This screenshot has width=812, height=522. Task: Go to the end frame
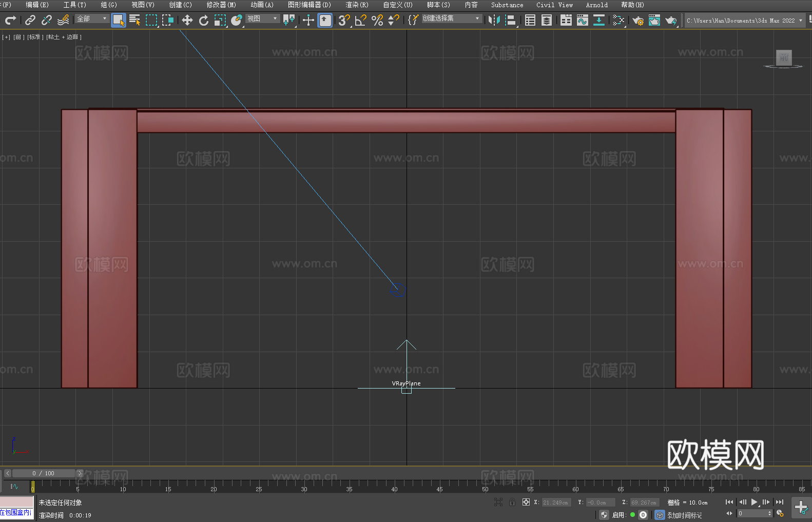pos(780,502)
